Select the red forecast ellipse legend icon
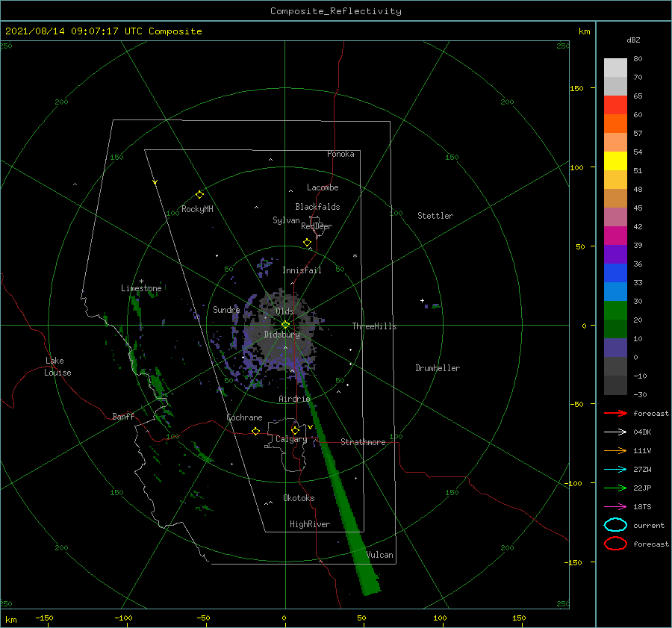This screenshot has height=628, width=672. tap(615, 544)
